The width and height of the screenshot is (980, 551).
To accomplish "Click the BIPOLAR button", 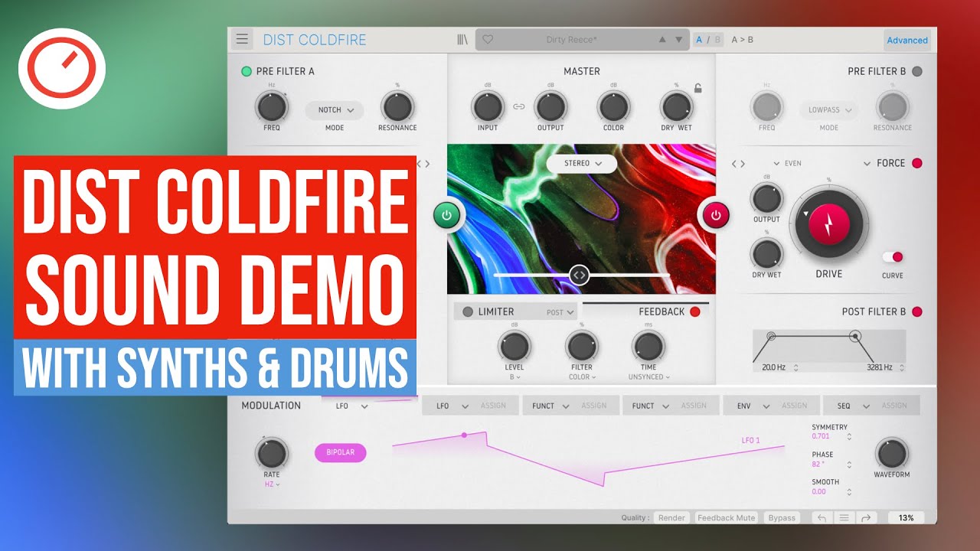I will pos(341,452).
